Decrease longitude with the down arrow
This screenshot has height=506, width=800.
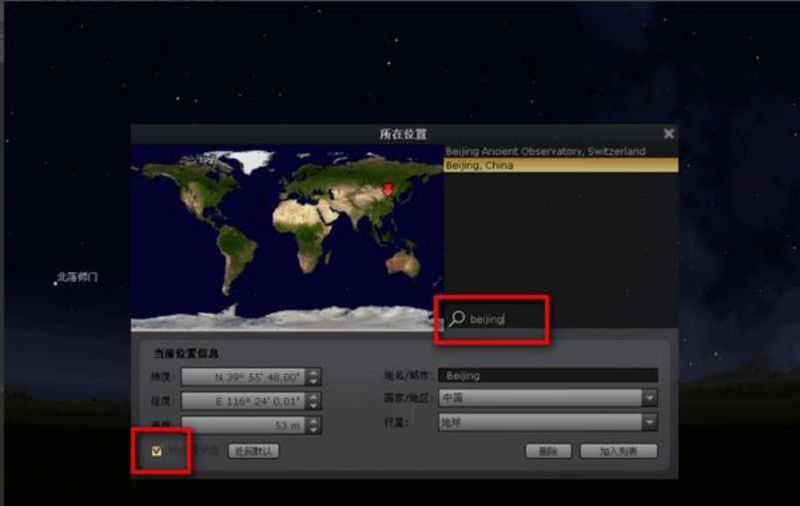314,405
